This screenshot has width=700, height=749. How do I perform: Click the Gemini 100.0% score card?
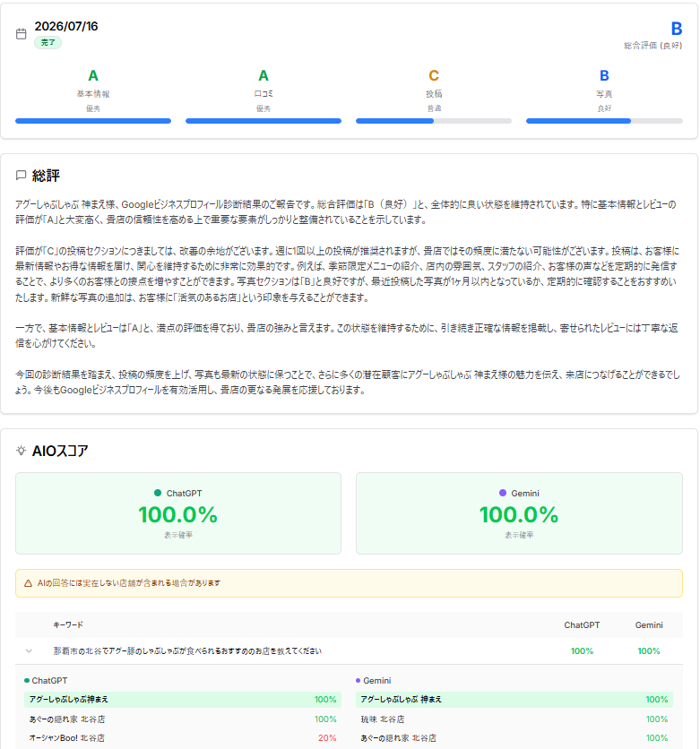coord(519,513)
